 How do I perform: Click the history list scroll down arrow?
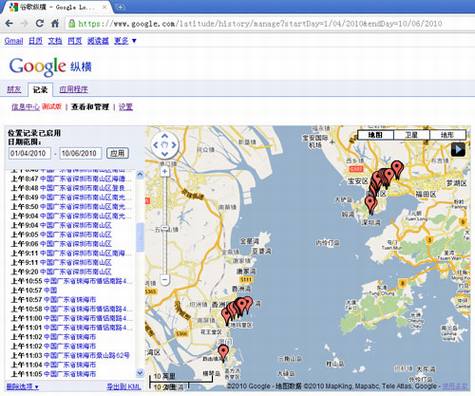pyautogui.click(x=140, y=373)
